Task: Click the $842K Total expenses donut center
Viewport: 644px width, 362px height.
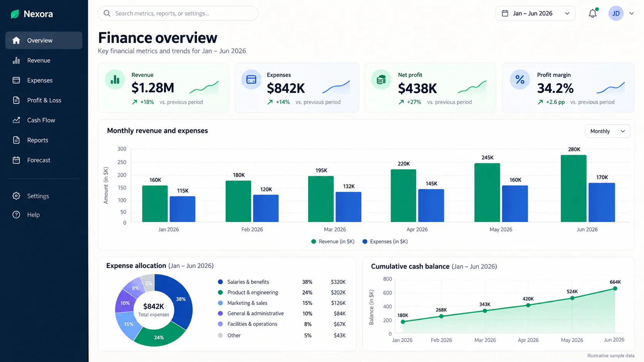Action: (x=154, y=310)
